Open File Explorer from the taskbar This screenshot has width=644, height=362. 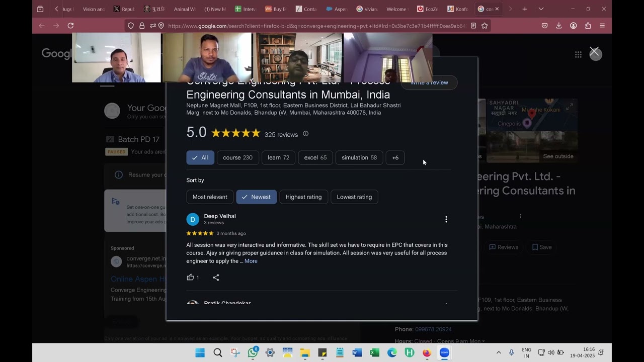(305, 352)
